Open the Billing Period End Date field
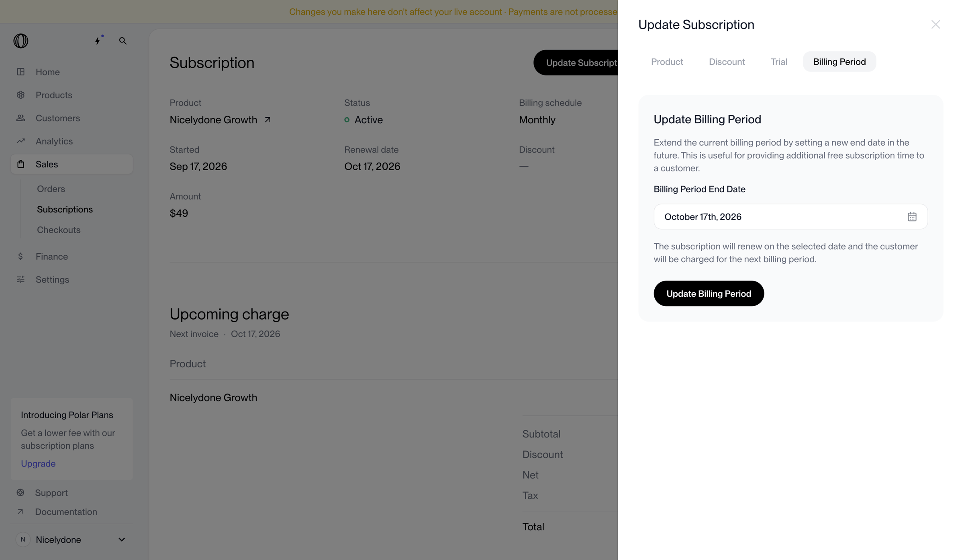Viewport: 964px width, 560px height. click(790, 217)
